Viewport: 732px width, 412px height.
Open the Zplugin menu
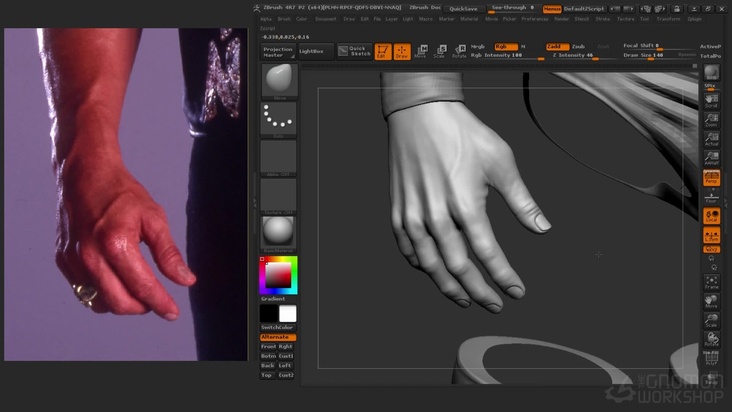pos(695,19)
